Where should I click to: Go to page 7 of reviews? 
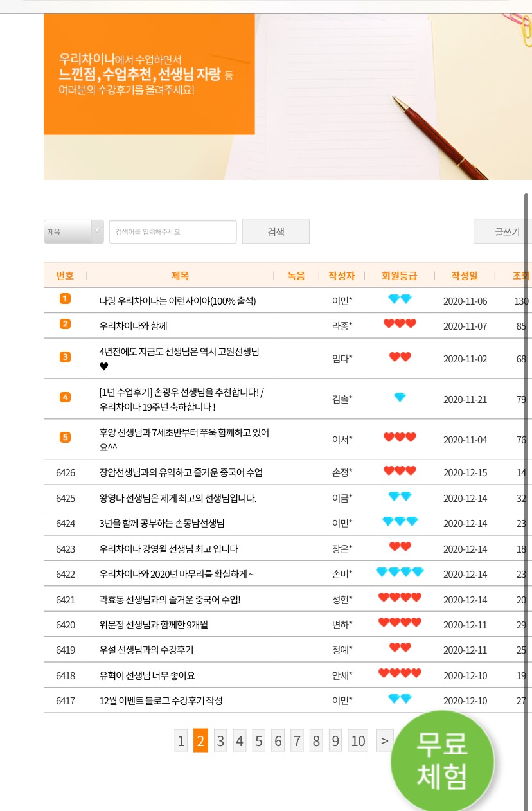click(297, 741)
